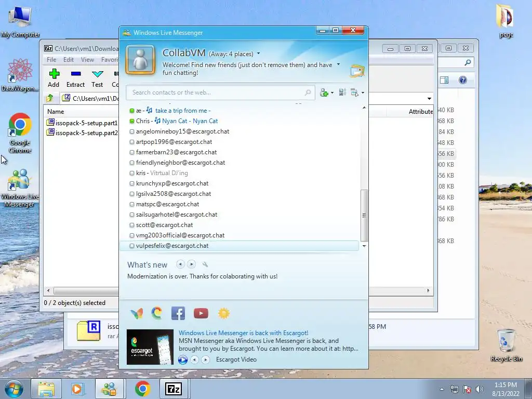Go to next Escargot Video item
The width and height of the screenshot is (532, 399).
[205, 360]
